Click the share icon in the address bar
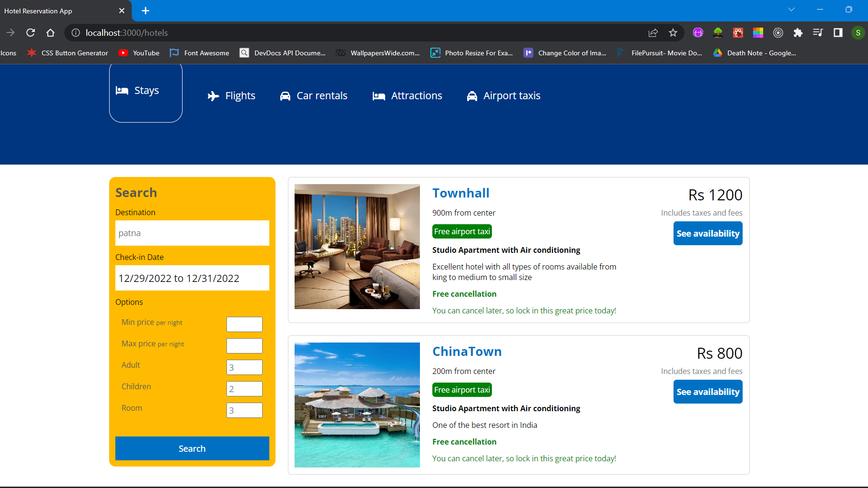The width and height of the screenshot is (868, 488). 653,32
